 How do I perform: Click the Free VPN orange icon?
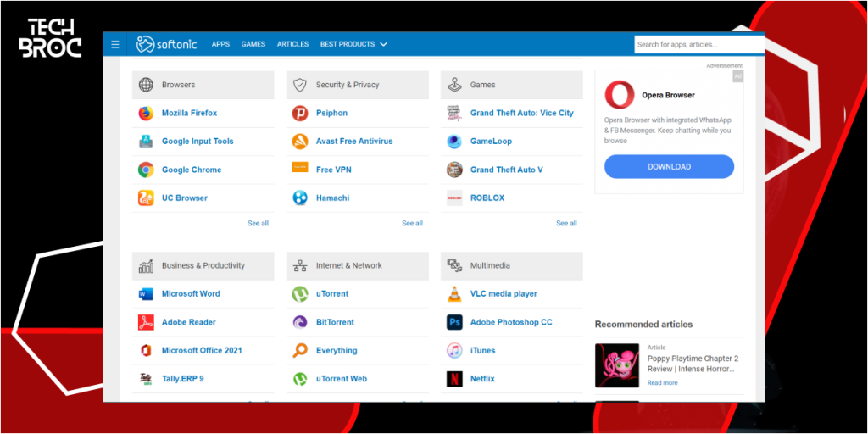(x=300, y=167)
